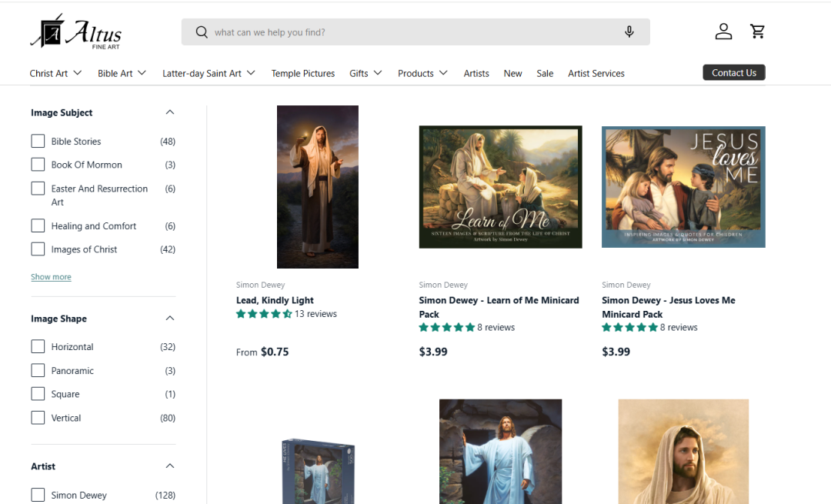Open the resurrected Christ at tomb image
Screen dimensions: 831x504
point(500,452)
